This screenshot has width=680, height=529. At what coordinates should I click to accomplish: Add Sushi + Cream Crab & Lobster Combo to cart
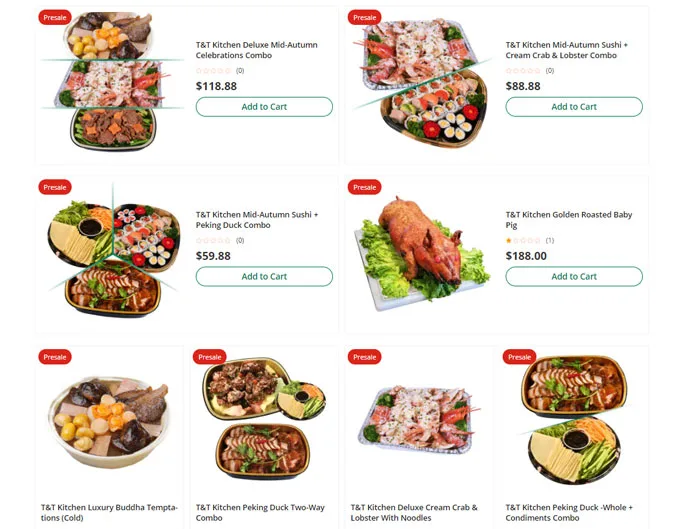574,107
